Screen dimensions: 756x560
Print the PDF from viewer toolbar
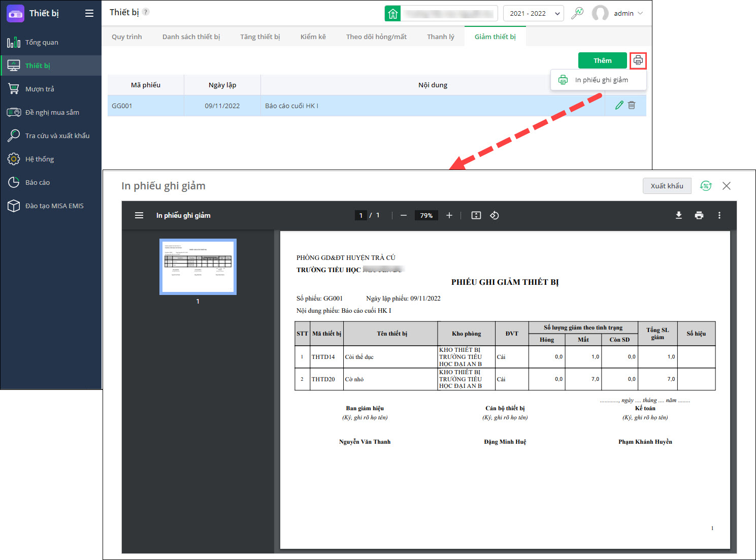(x=699, y=215)
